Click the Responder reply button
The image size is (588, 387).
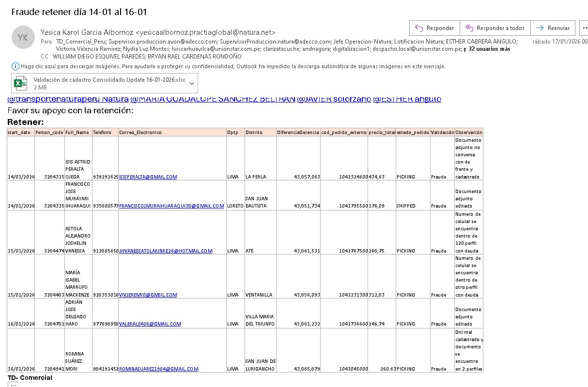tap(434, 28)
